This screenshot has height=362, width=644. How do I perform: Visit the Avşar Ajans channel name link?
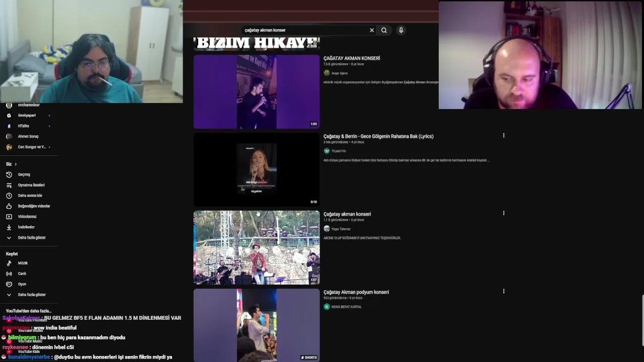(x=340, y=73)
